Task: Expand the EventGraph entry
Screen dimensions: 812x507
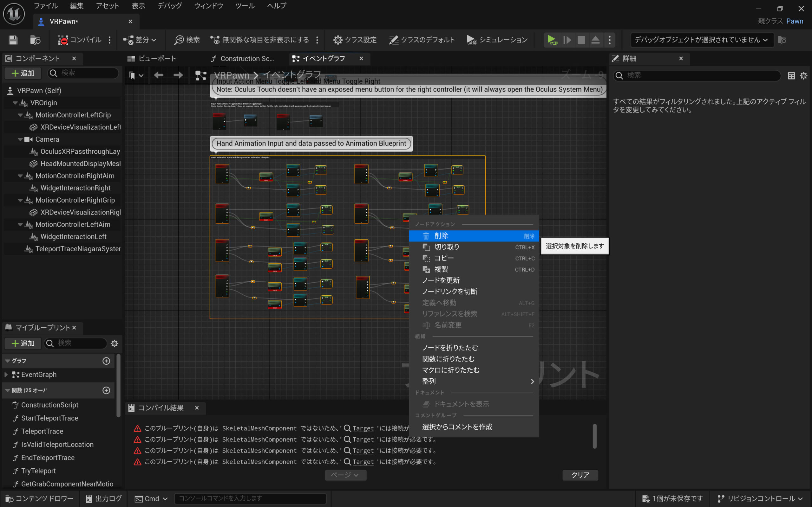Action: [6, 375]
